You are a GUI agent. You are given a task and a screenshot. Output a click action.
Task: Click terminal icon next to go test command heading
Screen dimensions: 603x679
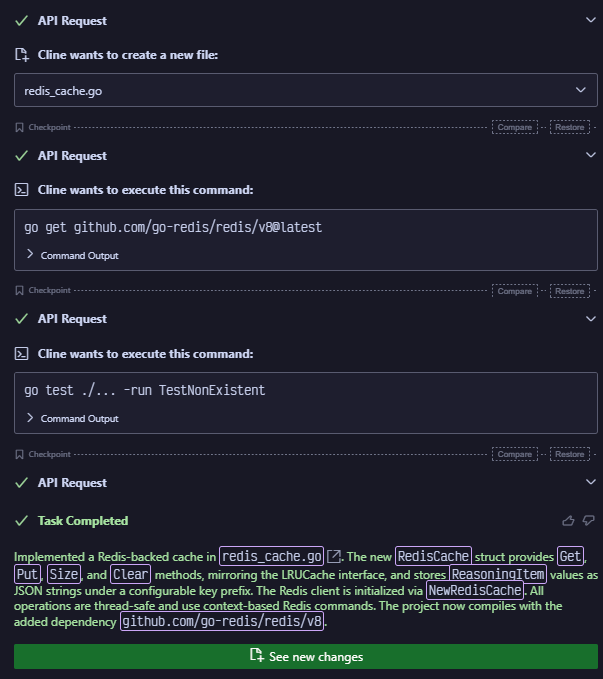(22, 354)
